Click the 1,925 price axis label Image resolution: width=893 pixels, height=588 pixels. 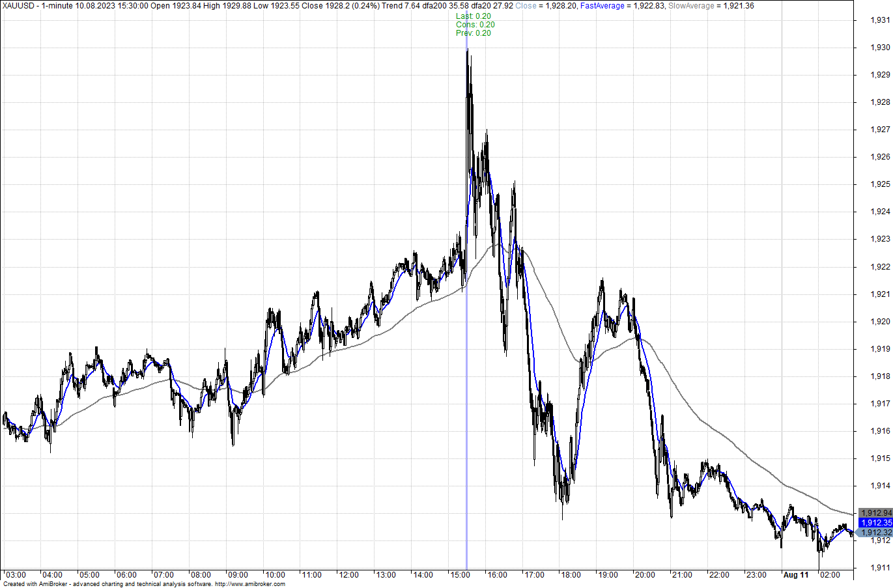pyautogui.click(x=880, y=184)
